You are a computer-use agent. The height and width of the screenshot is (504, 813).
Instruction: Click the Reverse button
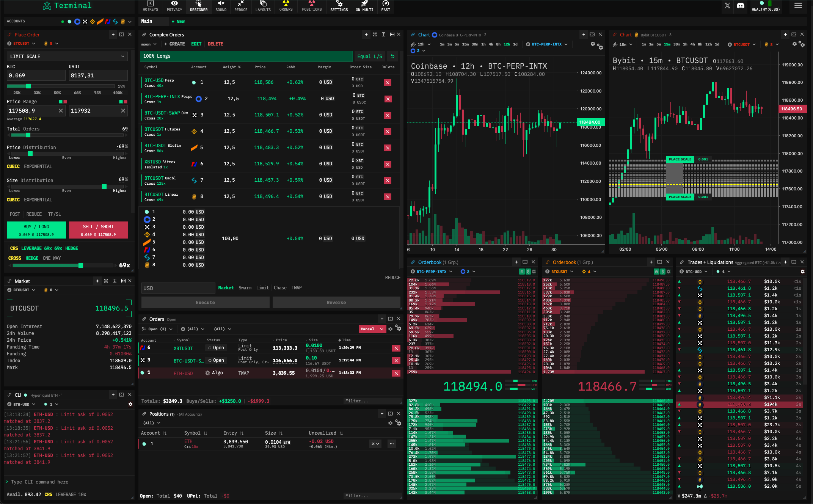pos(336,303)
